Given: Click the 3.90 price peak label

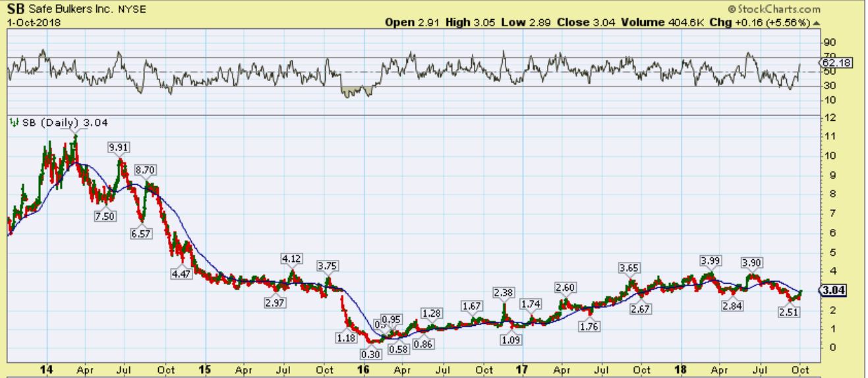Looking at the screenshot, I should click(752, 263).
